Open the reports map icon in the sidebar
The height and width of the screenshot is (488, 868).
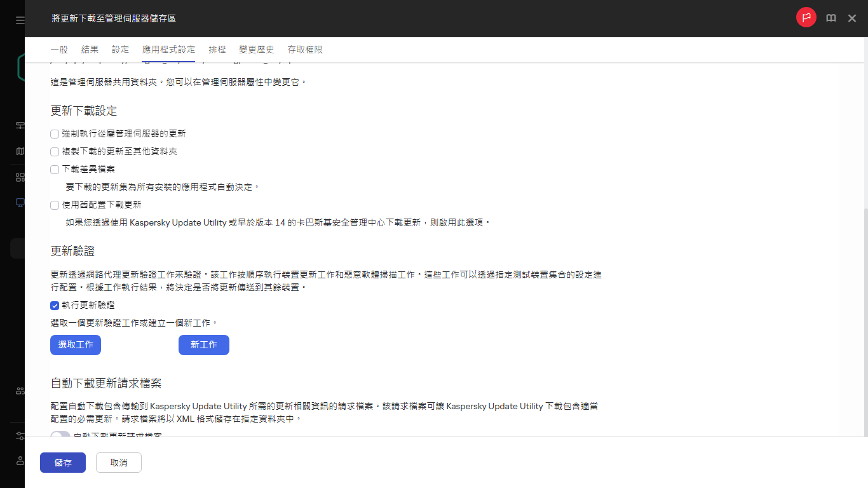[19, 151]
